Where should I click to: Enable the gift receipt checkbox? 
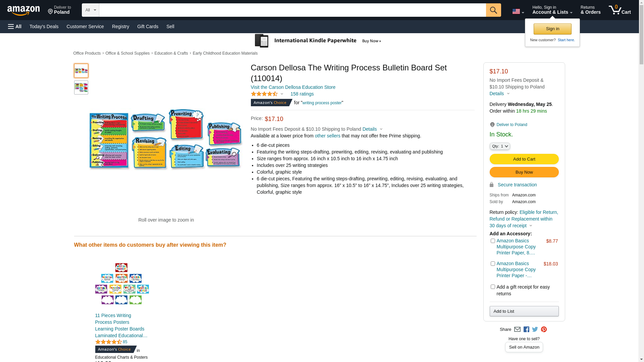(493, 287)
